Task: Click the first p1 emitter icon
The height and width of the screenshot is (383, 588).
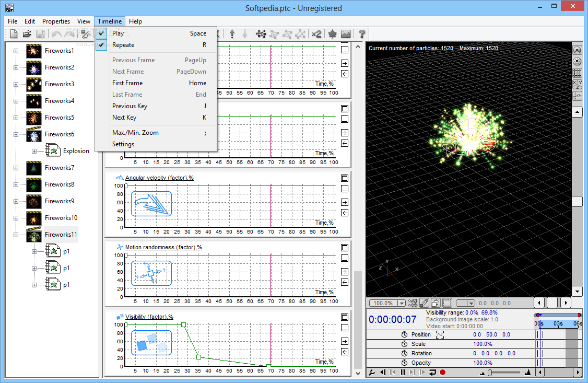Action: click(x=53, y=251)
